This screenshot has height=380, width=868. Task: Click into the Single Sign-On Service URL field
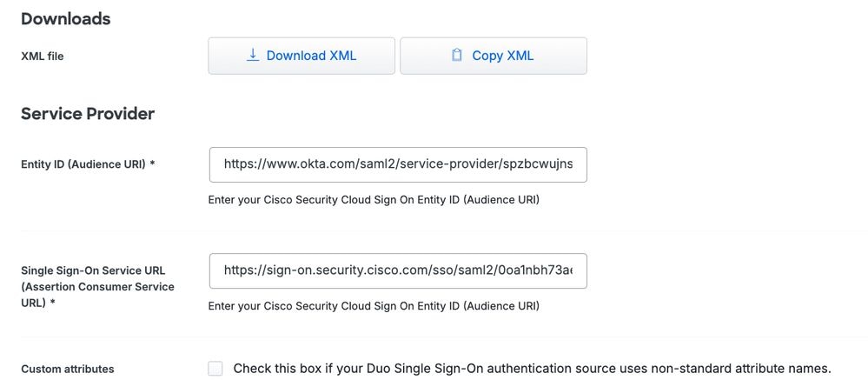click(398, 270)
